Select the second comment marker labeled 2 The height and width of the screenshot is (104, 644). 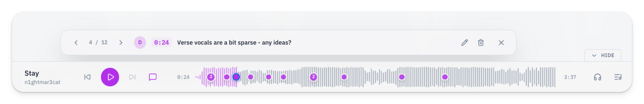pyautogui.click(x=313, y=77)
